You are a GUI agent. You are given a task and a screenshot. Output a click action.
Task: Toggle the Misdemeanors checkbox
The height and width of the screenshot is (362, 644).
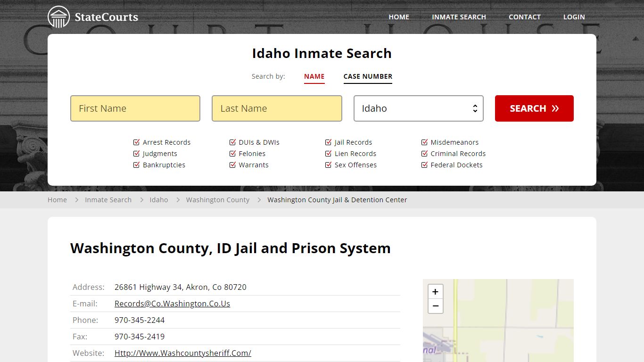[x=424, y=142]
